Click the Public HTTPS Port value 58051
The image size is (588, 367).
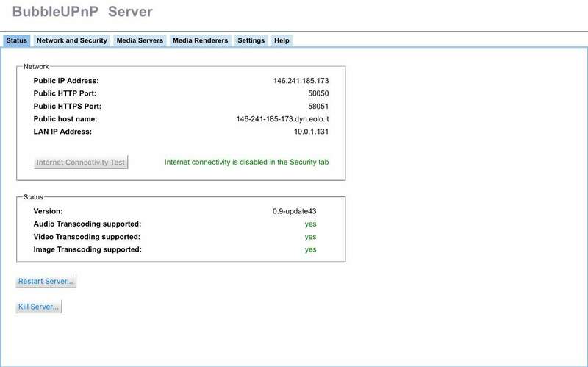(x=318, y=106)
